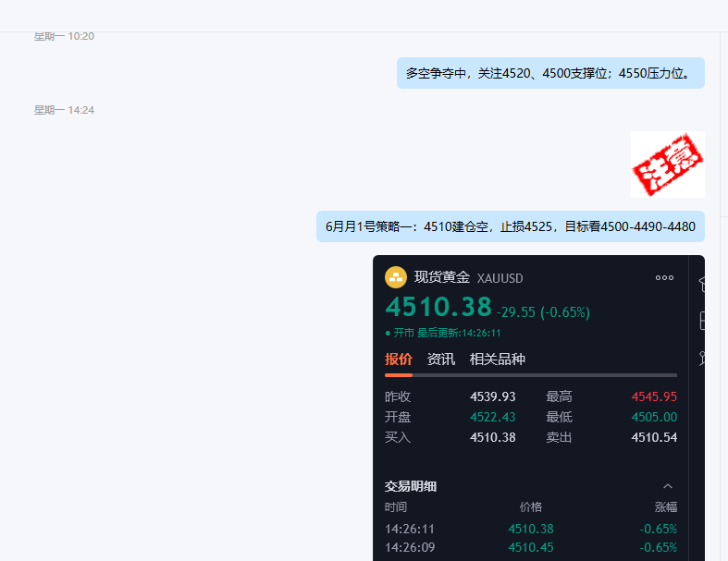Click the 星期一 14:24 timestamp
The width and height of the screenshot is (728, 561).
tap(64, 110)
